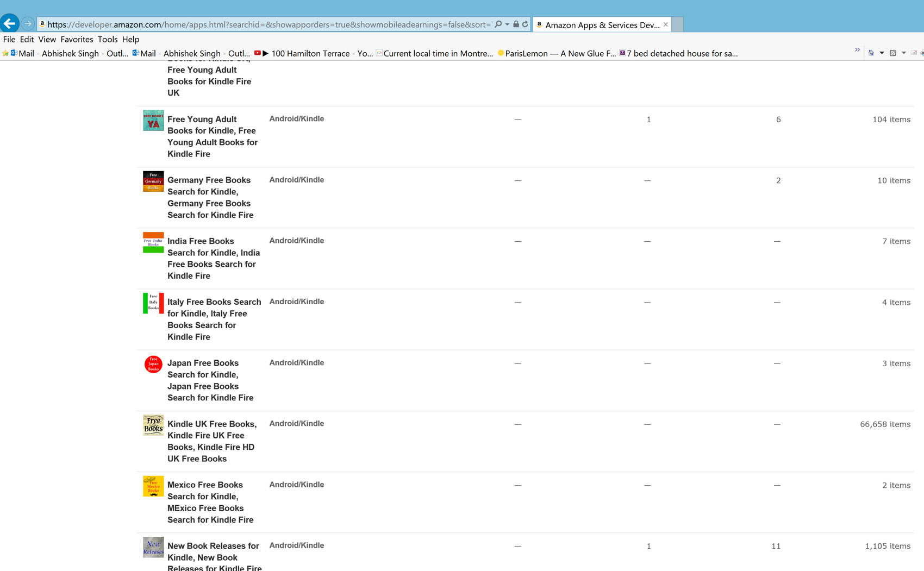924x571 pixels.
Task: Click the India Free Books flag icon
Action: tap(153, 242)
